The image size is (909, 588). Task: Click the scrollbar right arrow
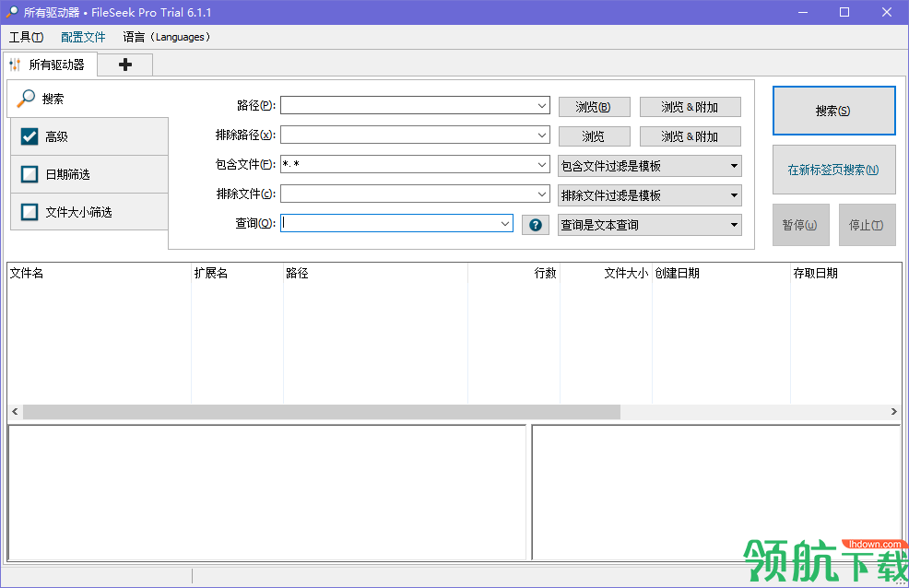(x=893, y=412)
